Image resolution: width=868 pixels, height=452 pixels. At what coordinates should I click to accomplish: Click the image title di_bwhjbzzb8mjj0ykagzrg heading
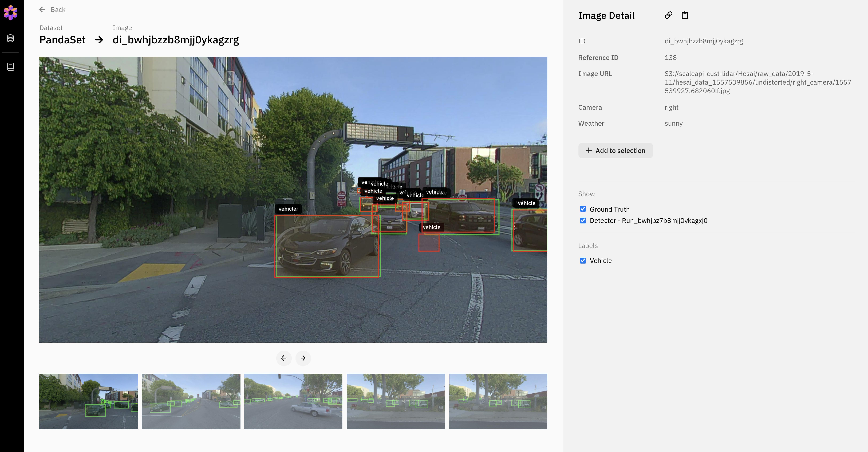(175, 40)
